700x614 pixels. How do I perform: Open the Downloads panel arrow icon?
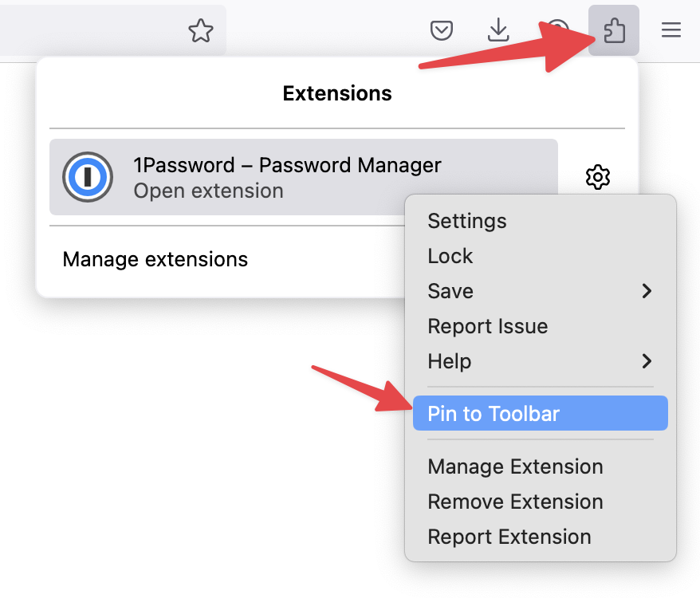(x=498, y=30)
